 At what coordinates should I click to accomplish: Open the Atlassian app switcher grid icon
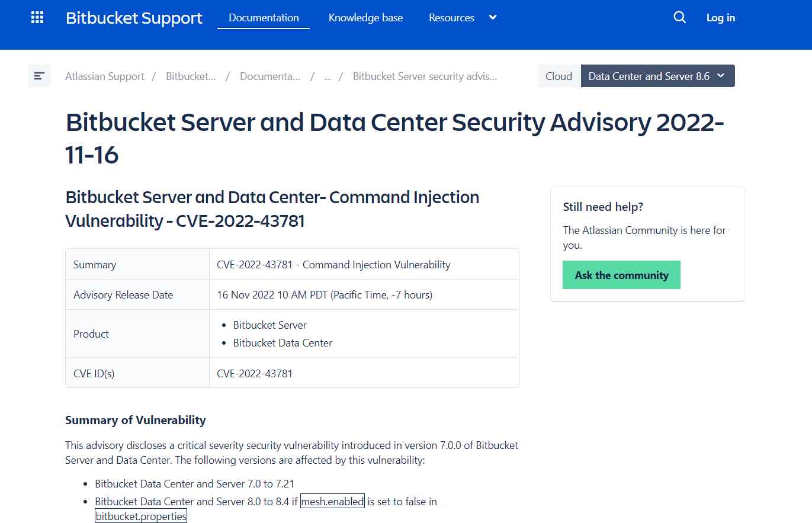coord(37,18)
